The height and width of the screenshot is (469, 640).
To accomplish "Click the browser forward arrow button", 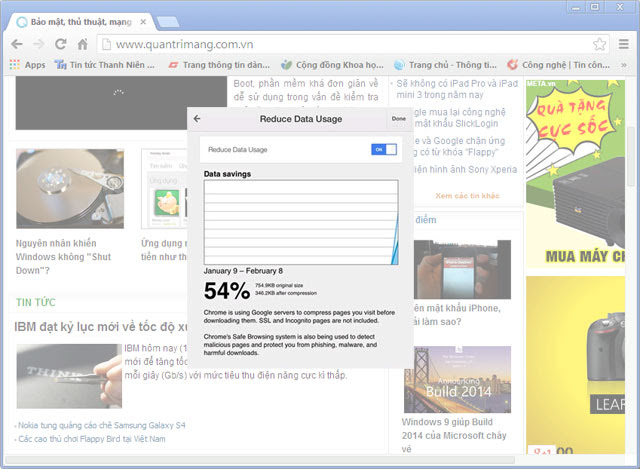I will pyautogui.click(x=39, y=44).
